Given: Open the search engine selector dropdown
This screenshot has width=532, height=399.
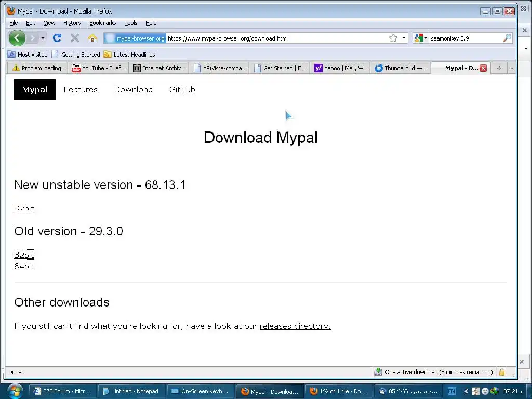Looking at the screenshot, I should (x=421, y=38).
